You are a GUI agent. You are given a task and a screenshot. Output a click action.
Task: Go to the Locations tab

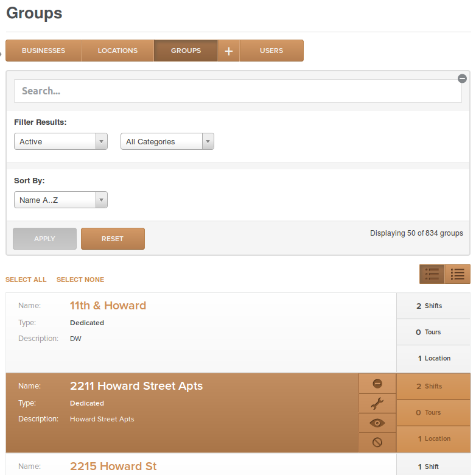(x=117, y=51)
